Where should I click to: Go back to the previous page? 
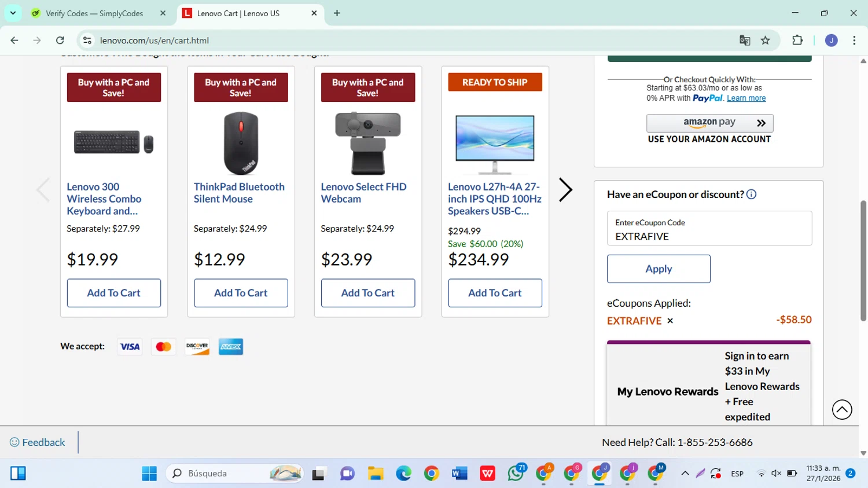(14, 41)
